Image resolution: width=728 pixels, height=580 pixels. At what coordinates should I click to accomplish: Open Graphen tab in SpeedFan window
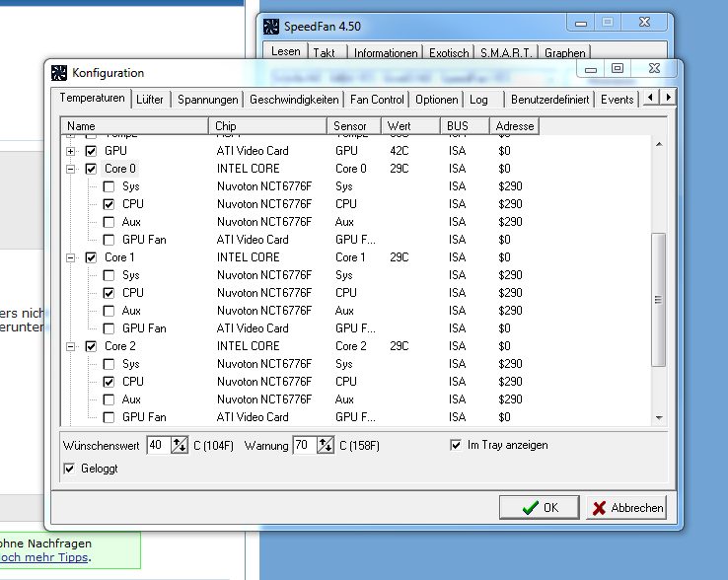(x=564, y=53)
